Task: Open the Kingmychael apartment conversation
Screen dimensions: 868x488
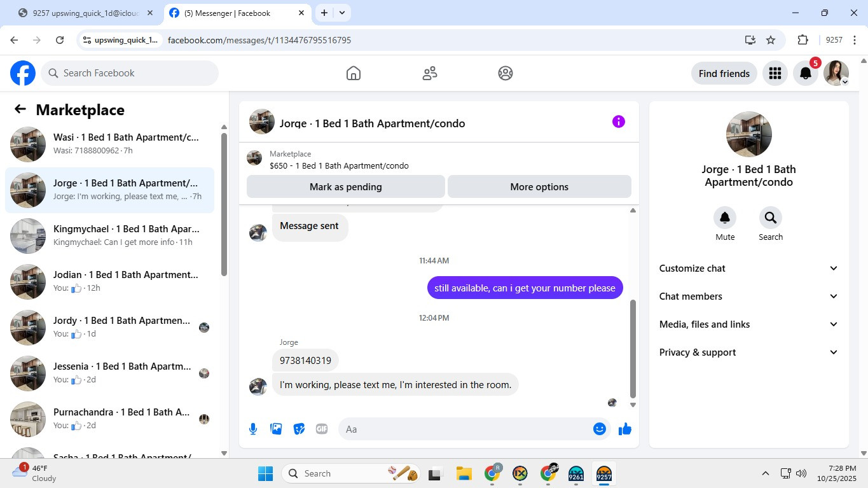Action: pos(109,236)
